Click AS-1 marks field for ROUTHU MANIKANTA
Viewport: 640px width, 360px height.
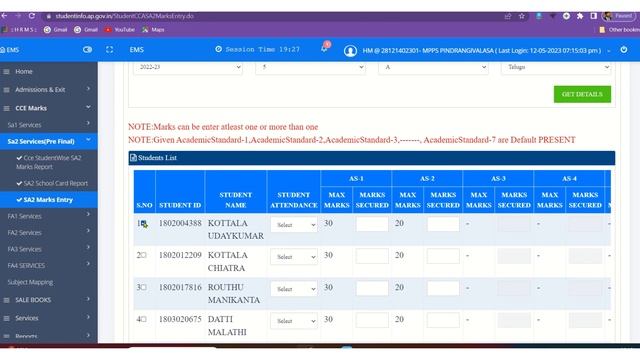(372, 288)
